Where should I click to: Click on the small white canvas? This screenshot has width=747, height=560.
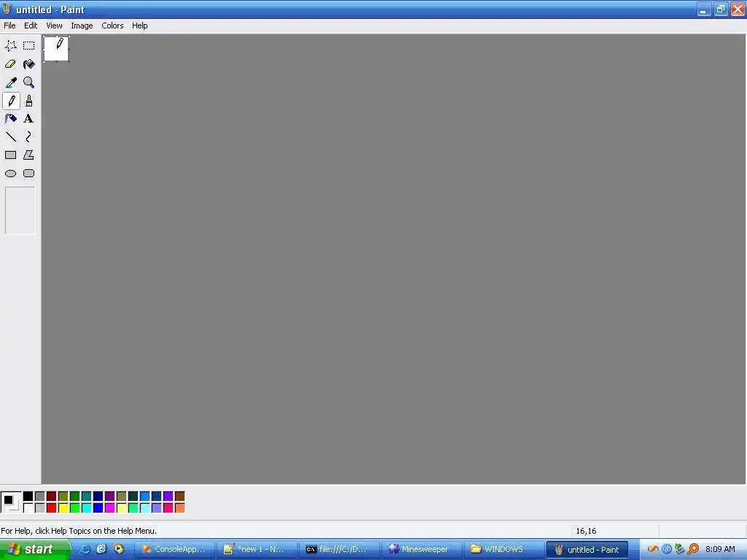pos(56,49)
